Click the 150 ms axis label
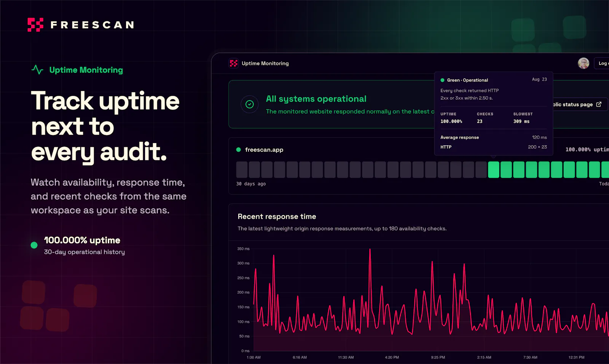The height and width of the screenshot is (364, 609). pos(244,307)
